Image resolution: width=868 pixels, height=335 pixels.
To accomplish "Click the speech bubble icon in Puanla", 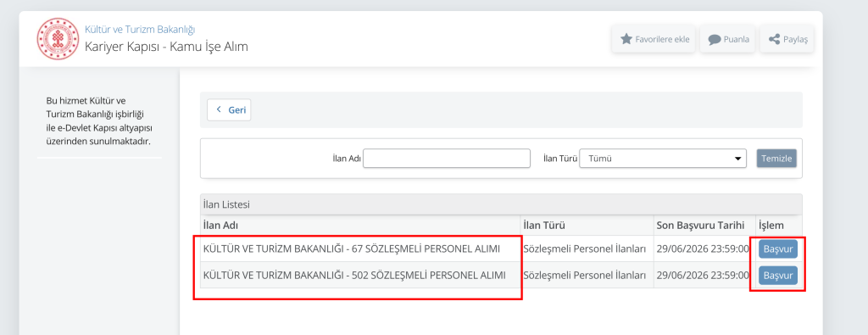I will 715,39.
